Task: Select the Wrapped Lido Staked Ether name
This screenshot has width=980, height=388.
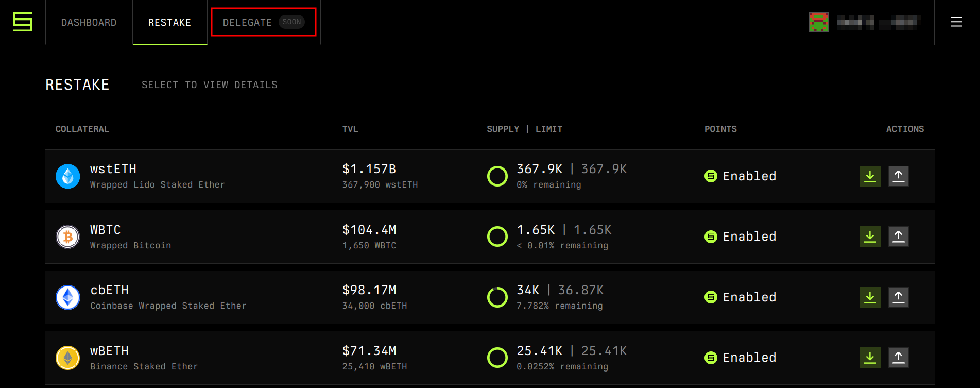Action: click(158, 184)
